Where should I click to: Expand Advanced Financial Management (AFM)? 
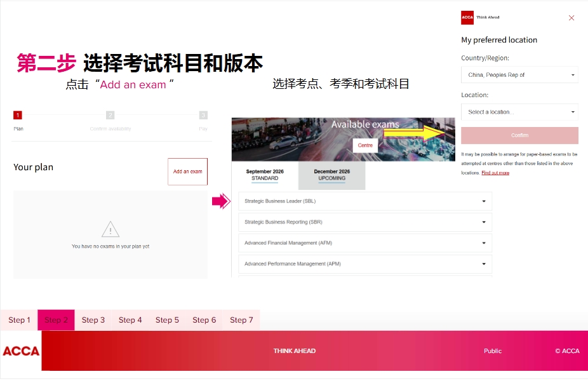pos(365,243)
